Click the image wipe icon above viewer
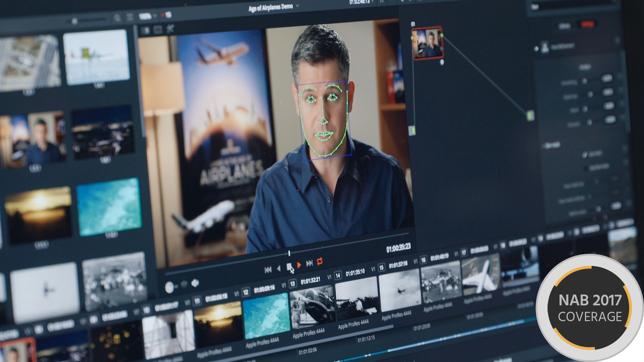Screen dimensions: 644x362 tap(146, 31)
